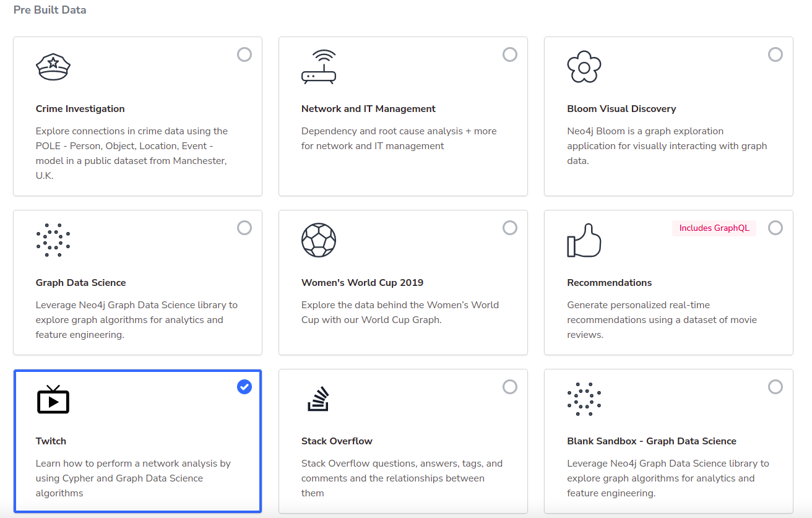Click the police cap Crime Investigation icon

tap(53, 66)
